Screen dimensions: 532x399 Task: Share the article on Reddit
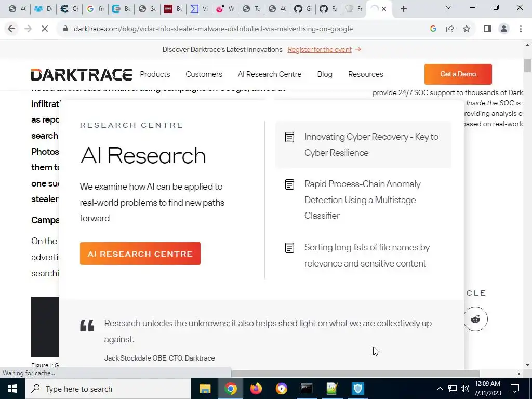click(475, 319)
